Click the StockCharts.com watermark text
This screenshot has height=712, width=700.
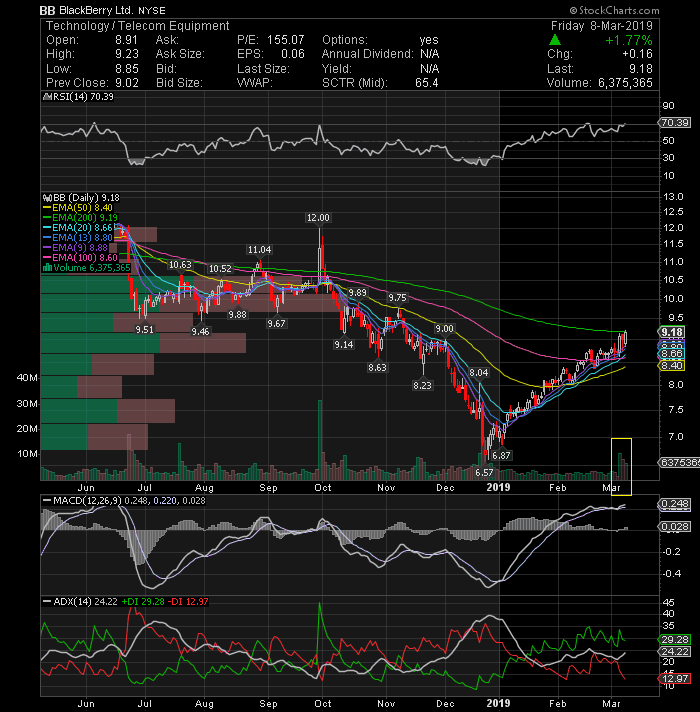(x=615, y=10)
